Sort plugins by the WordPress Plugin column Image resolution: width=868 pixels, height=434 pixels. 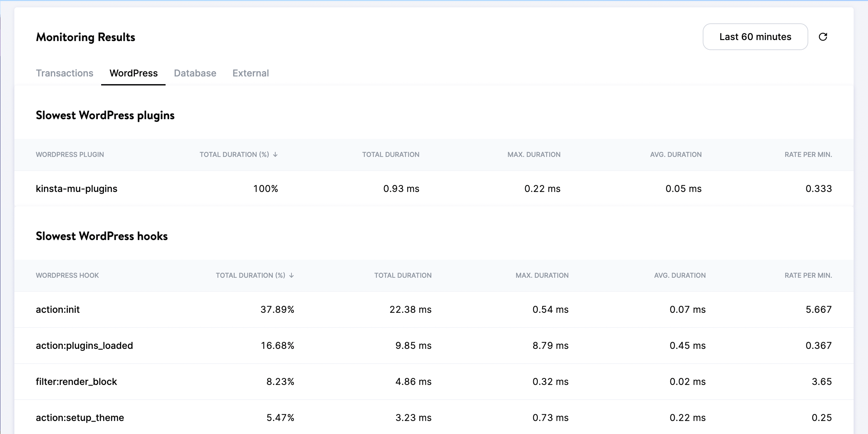pyautogui.click(x=70, y=154)
